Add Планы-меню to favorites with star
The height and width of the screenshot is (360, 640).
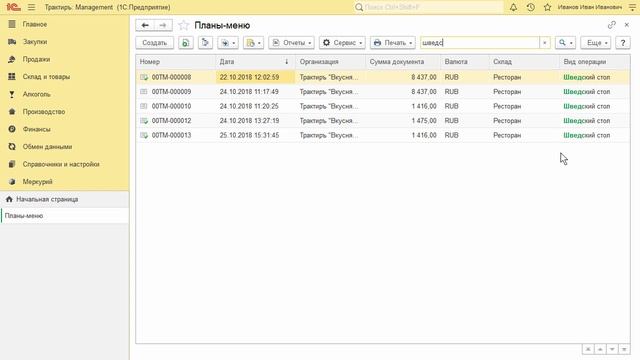pos(184,25)
